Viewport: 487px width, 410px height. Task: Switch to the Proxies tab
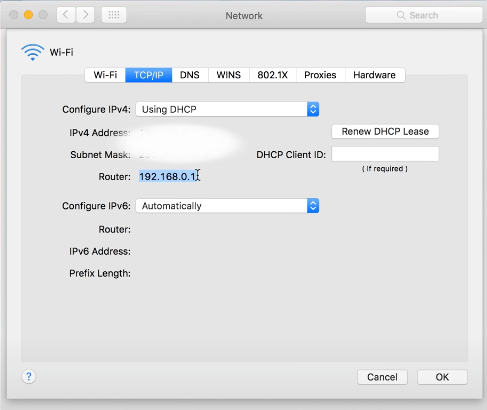tap(320, 75)
